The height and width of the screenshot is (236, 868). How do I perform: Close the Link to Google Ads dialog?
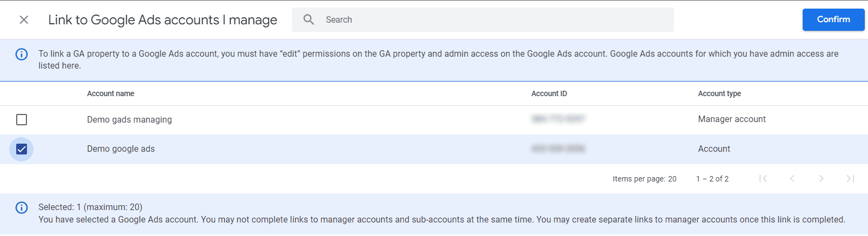(24, 20)
